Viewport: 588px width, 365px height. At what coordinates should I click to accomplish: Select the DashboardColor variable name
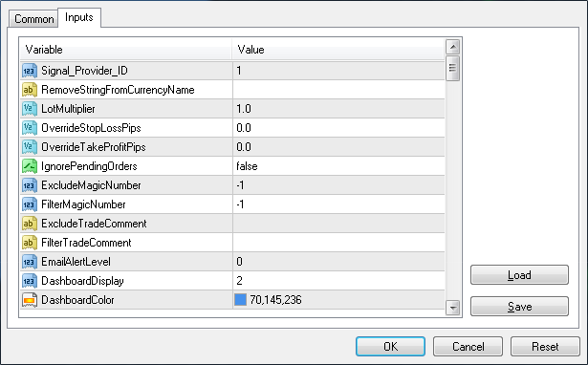tap(77, 300)
